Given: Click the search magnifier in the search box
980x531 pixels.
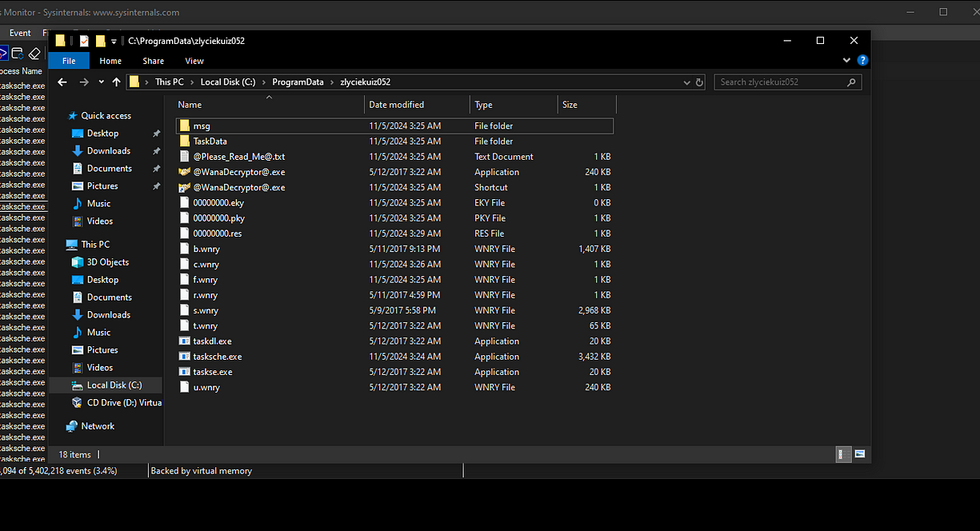Looking at the screenshot, I should [x=850, y=82].
